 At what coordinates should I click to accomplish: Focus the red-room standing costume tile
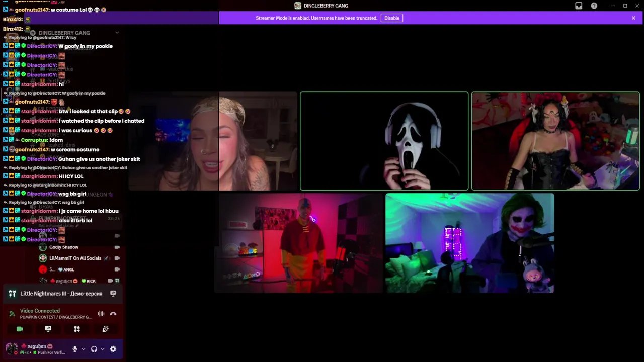(x=299, y=243)
